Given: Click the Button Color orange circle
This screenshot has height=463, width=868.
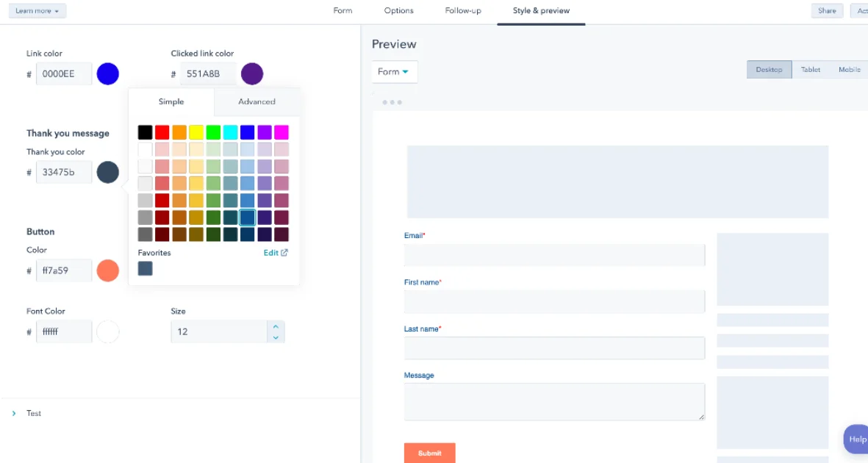Looking at the screenshot, I should pyautogui.click(x=107, y=270).
